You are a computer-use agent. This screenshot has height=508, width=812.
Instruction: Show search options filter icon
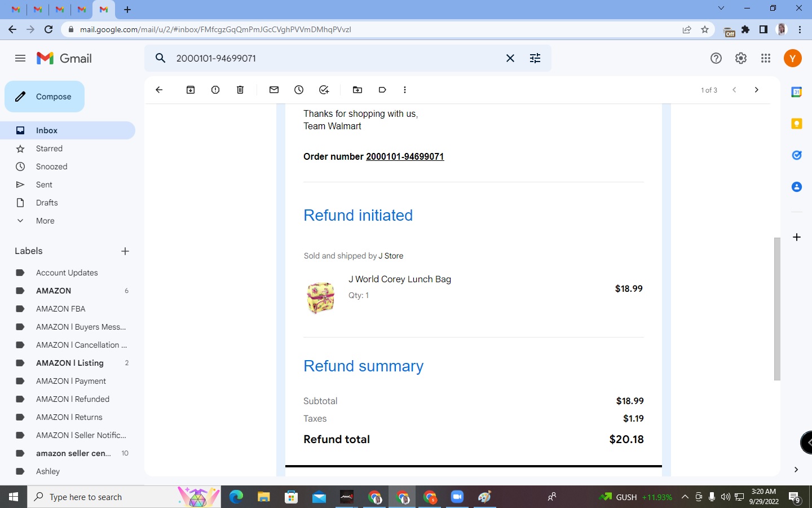535,58
